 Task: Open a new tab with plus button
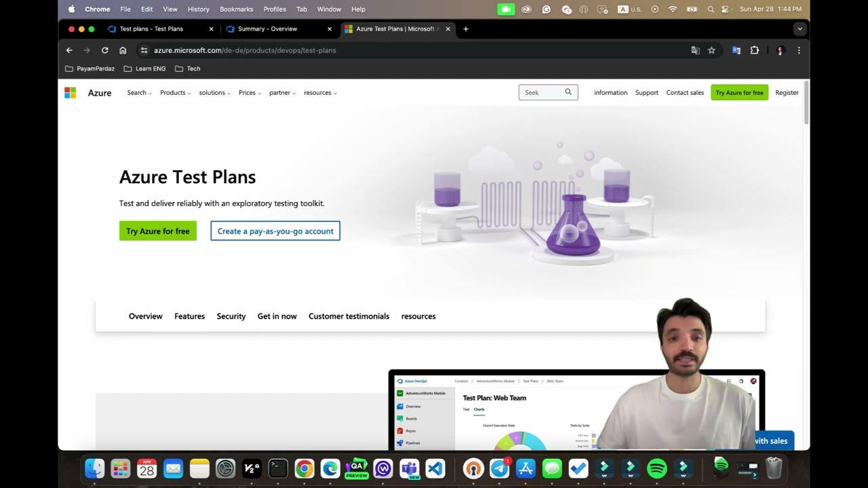(465, 29)
